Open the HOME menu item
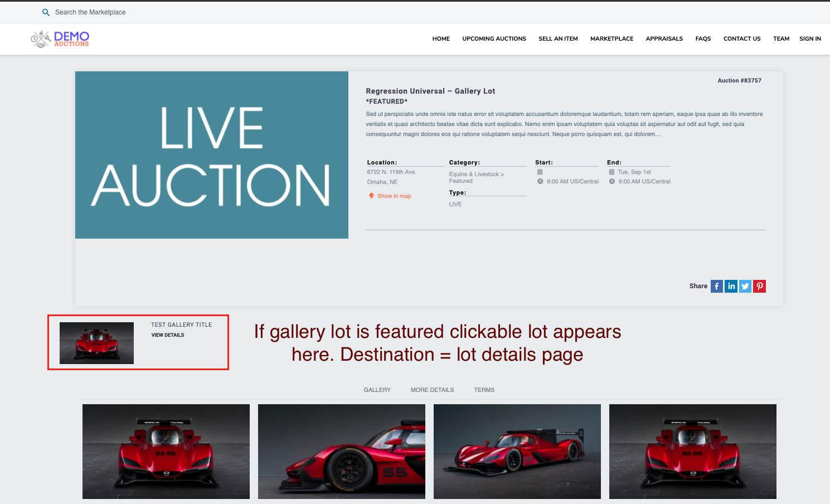The width and height of the screenshot is (830, 504). click(441, 39)
